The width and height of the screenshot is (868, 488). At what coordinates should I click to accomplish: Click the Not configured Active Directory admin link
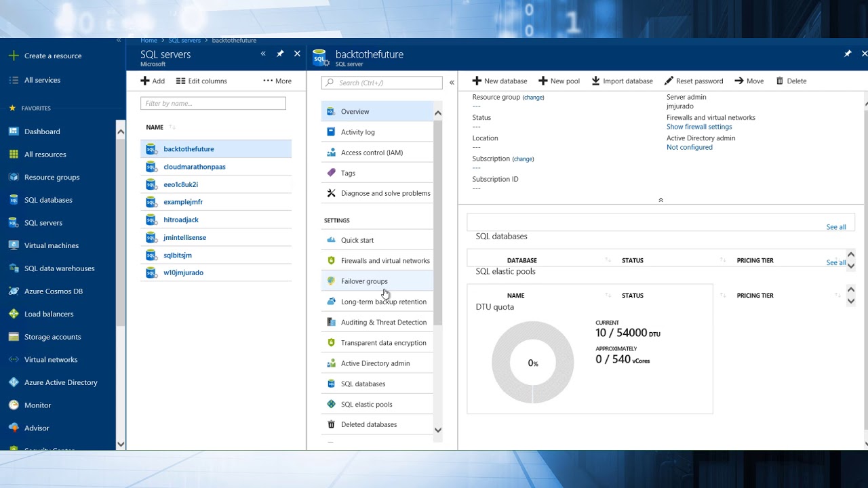(x=689, y=147)
